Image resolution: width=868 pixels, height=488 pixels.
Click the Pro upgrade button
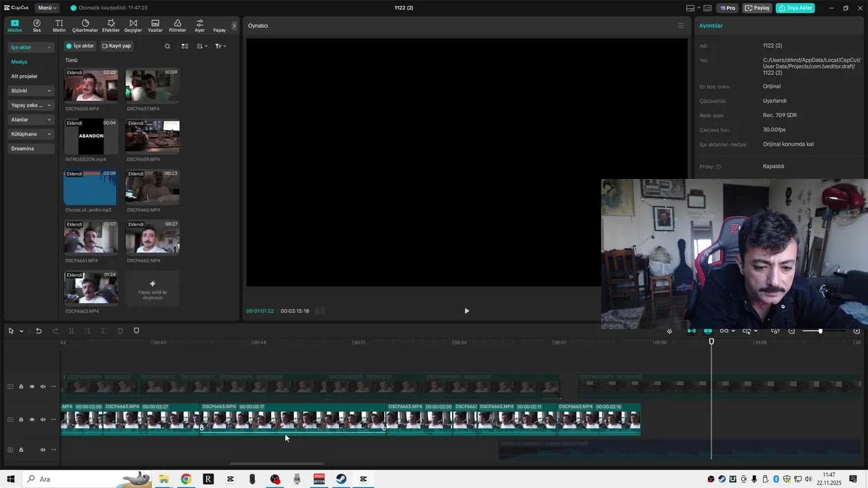tap(728, 8)
